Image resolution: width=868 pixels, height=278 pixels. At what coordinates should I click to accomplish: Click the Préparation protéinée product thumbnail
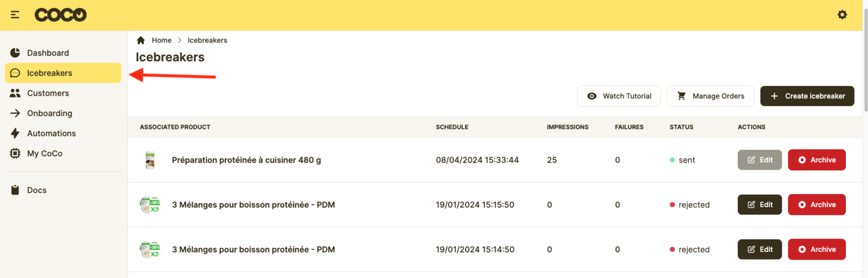pyautogui.click(x=150, y=160)
